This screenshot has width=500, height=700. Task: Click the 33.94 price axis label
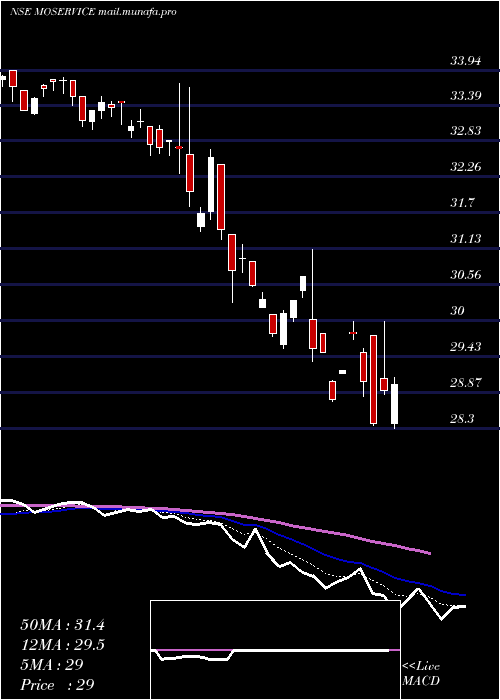tap(466, 60)
